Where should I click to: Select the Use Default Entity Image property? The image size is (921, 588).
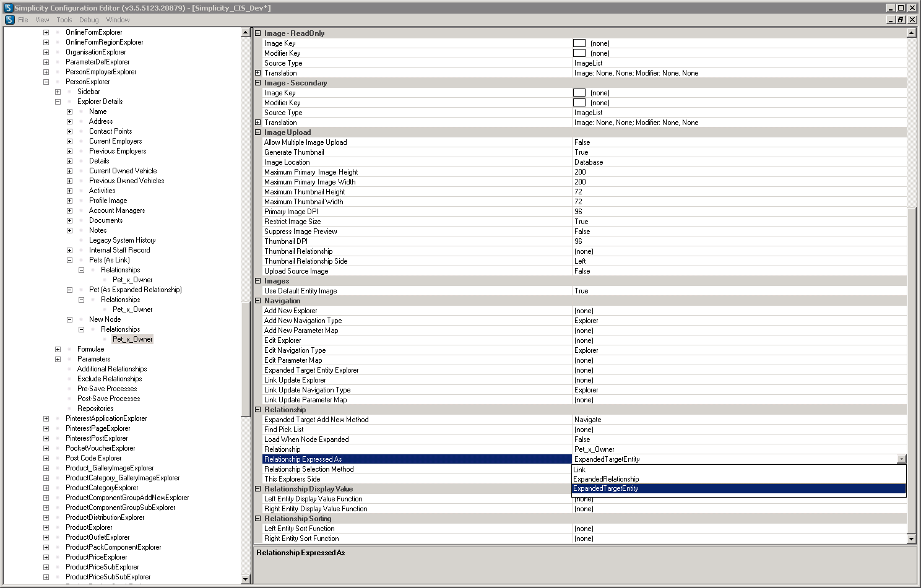pyautogui.click(x=417, y=291)
